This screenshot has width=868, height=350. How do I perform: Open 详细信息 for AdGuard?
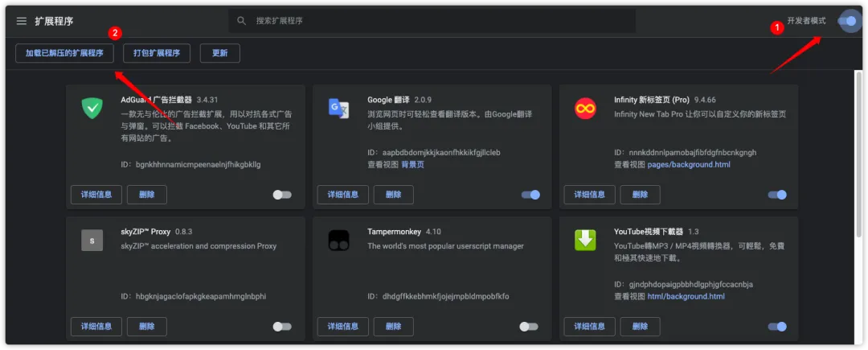coord(96,195)
